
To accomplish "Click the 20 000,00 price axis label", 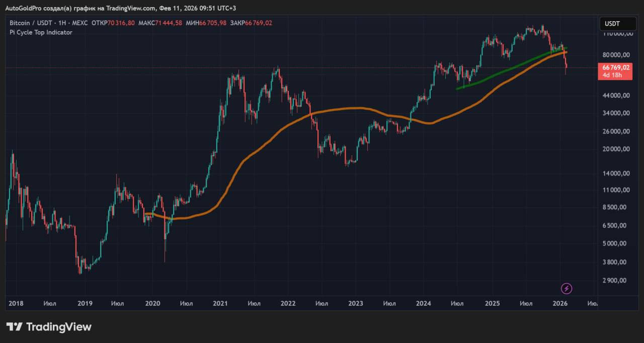I will point(616,149).
